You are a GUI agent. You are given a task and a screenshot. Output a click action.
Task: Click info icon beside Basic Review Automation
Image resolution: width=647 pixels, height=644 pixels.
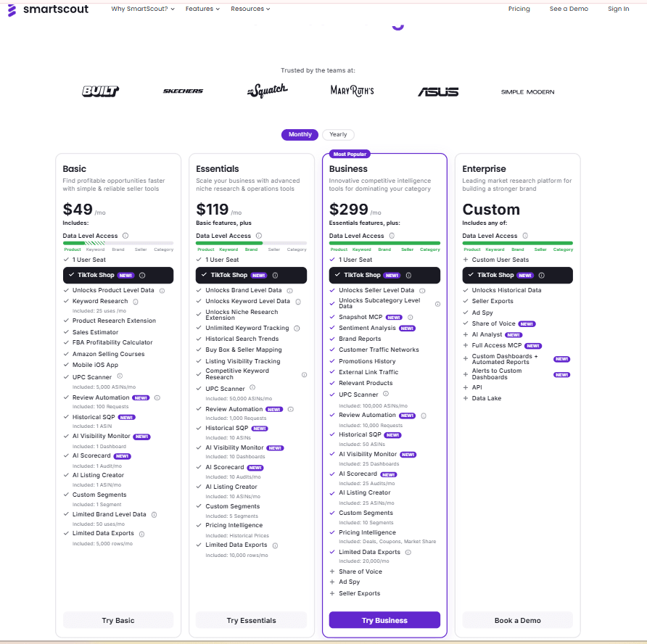(157, 397)
